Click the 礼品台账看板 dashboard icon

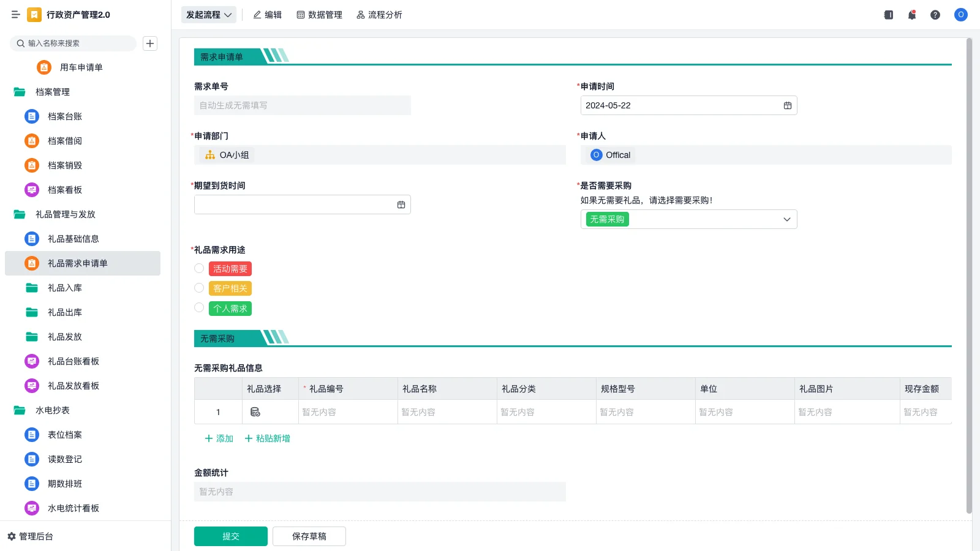32,361
